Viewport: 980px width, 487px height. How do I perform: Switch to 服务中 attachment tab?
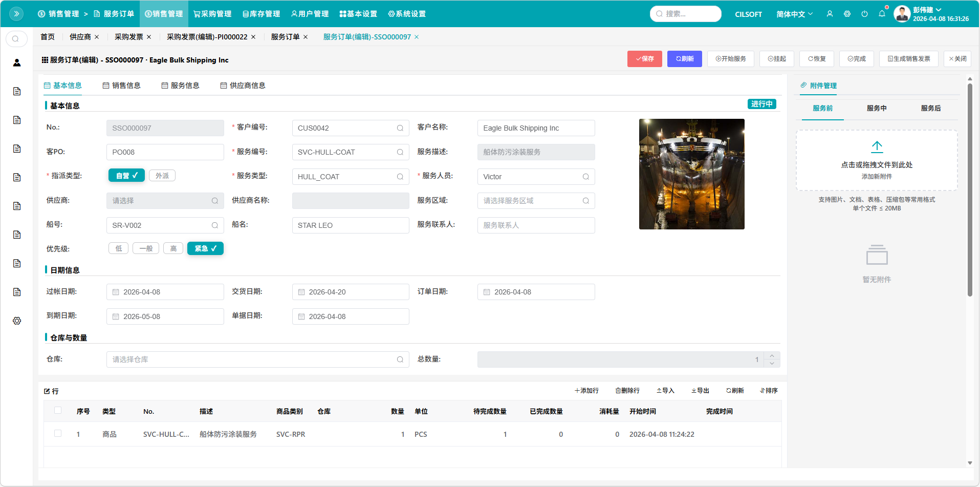(x=876, y=108)
